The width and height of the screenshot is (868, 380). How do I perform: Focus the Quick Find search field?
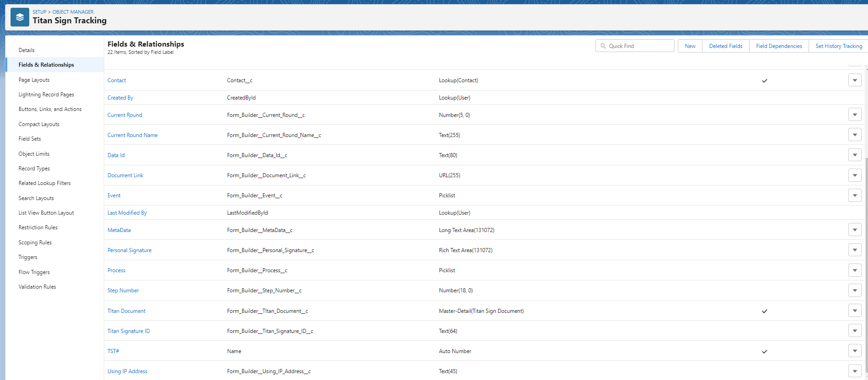click(x=635, y=46)
